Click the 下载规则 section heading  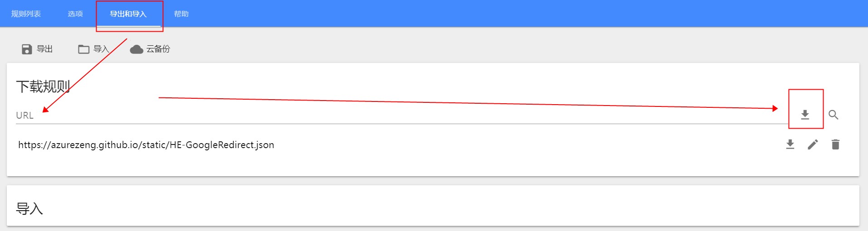[43, 87]
